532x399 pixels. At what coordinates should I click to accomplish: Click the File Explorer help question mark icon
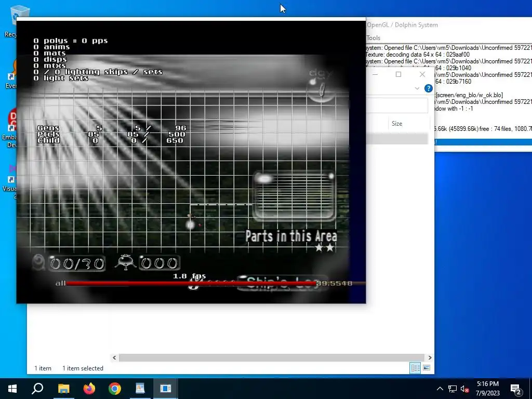(429, 88)
